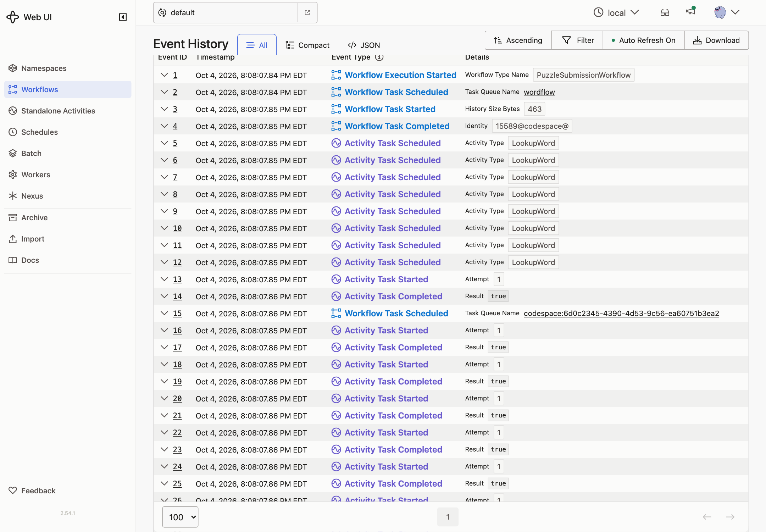Open Docs link in sidebar
Viewport: 766px width, 532px height.
click(x=68, y=260)
